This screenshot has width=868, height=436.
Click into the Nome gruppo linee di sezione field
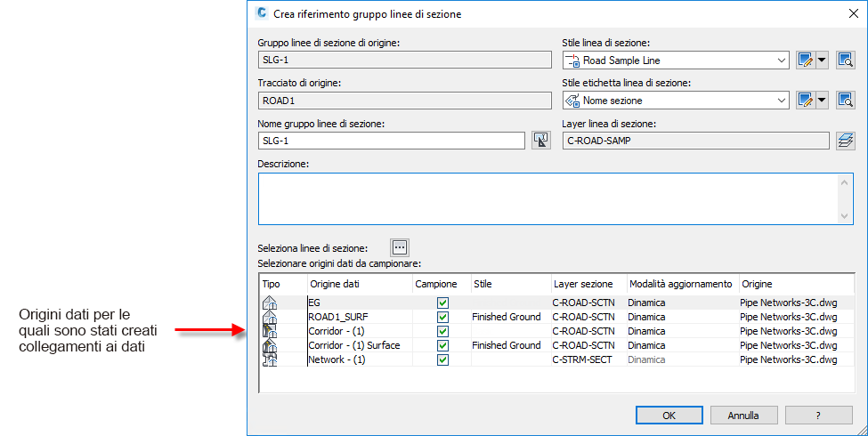click(391, 141)
